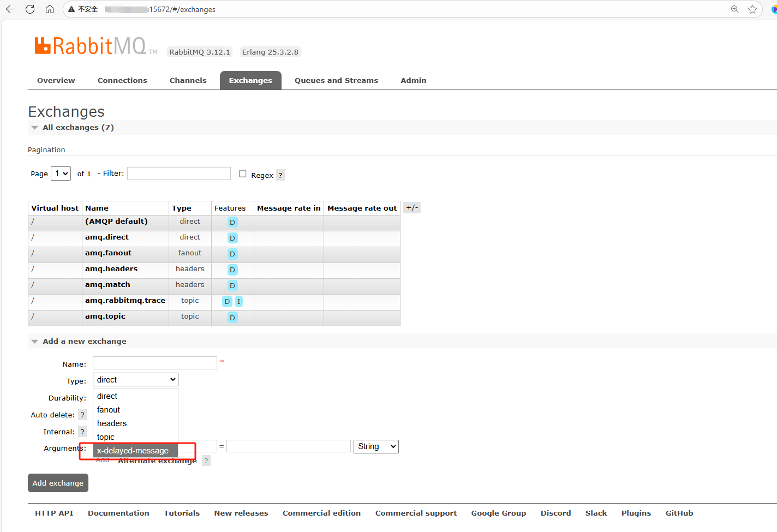Open the Overview tab

tap(56, 81)
